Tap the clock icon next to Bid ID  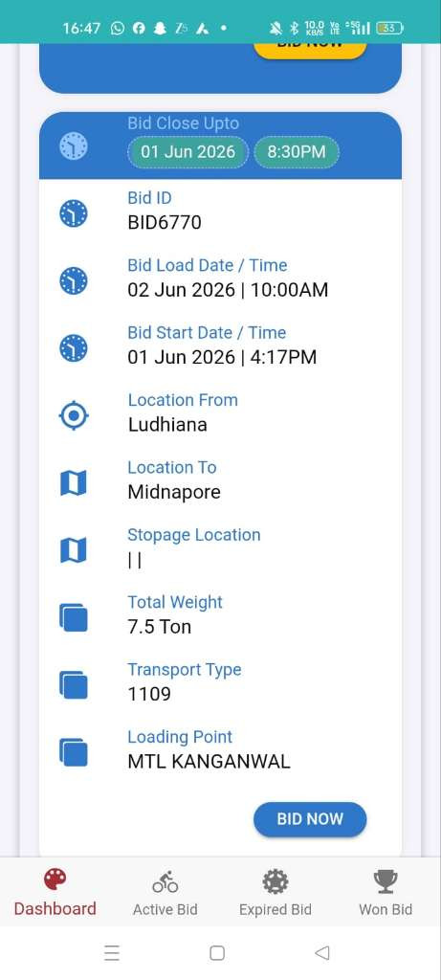[x=74, y=213]
